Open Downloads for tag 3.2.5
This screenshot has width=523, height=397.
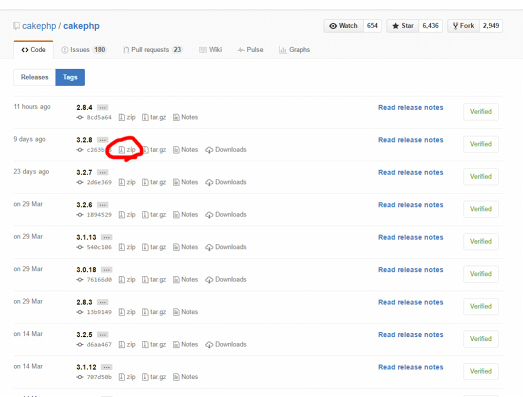[x=226, y=344]
